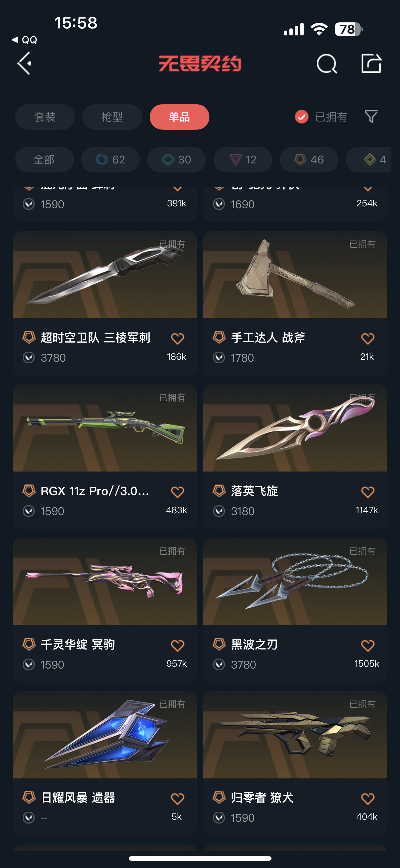Screen dimensions: 400x868
Task: Switch to the 套装 tab
Action: click(x=45, y=117)
